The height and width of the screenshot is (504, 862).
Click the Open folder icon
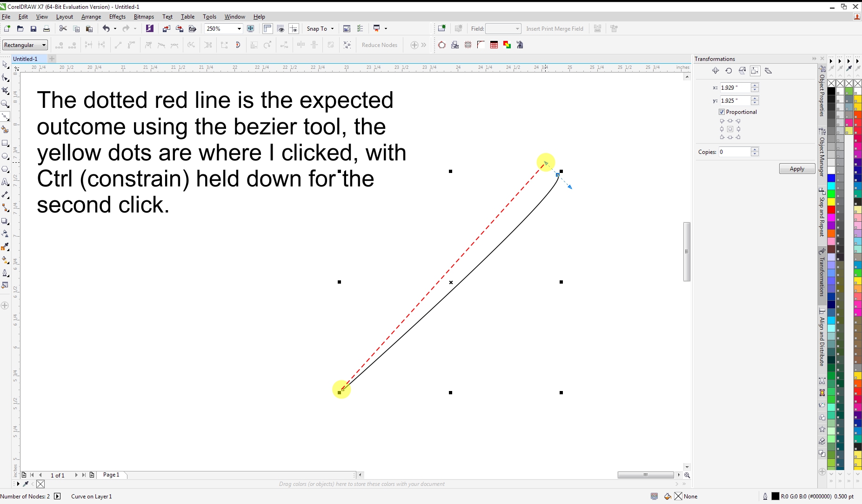(x=20, y=29)
